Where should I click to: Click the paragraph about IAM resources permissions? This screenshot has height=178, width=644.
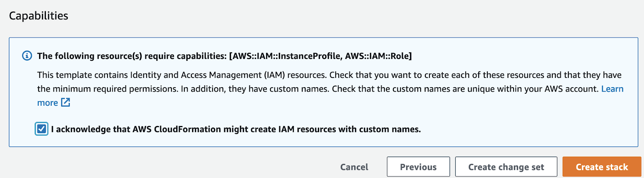coord(330,89)
